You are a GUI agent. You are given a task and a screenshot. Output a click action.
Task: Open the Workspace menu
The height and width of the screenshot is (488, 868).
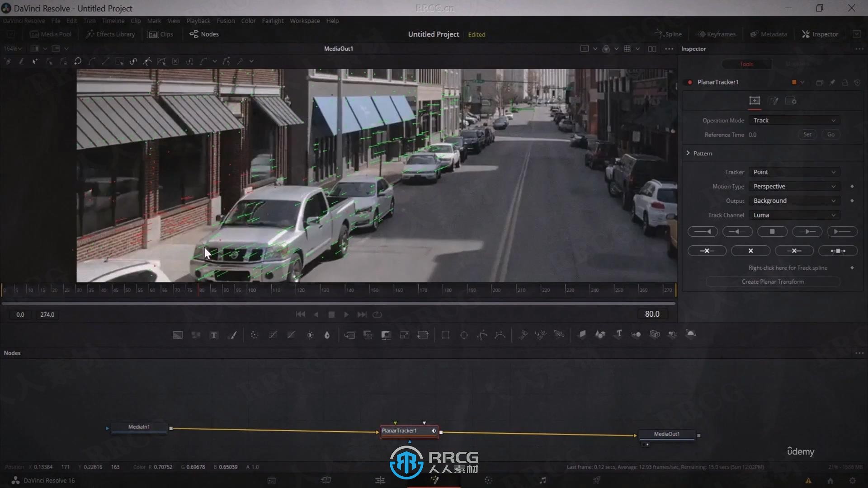pyautogui.click(x=305, y=21)
